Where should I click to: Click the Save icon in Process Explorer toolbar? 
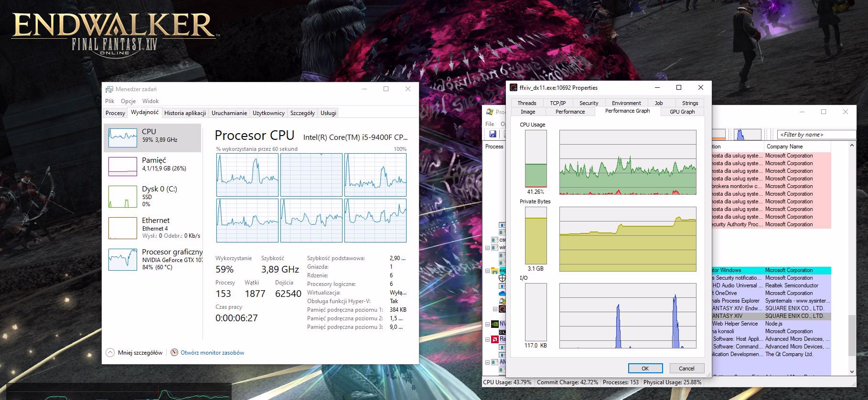click(493, 134)
